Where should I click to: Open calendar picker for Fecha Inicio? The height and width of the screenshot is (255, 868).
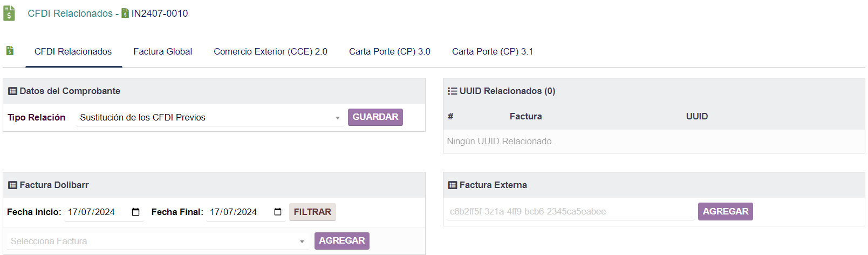[136, 212]
